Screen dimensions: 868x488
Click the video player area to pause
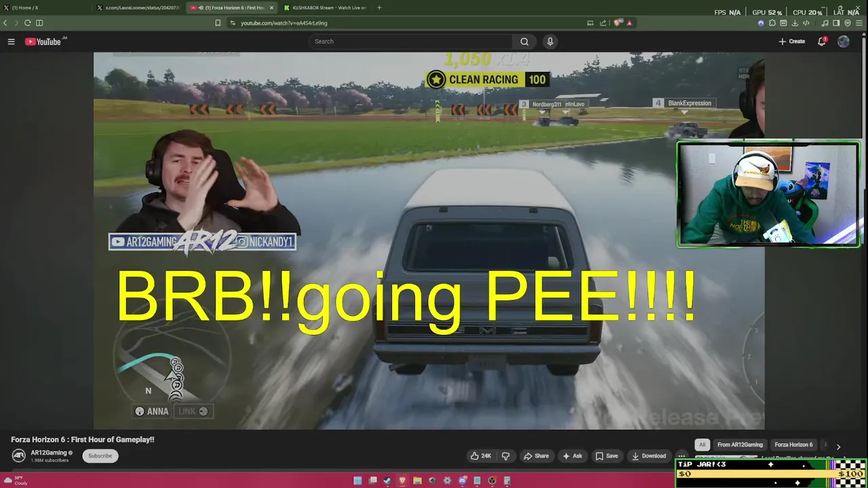pos(429,241)
